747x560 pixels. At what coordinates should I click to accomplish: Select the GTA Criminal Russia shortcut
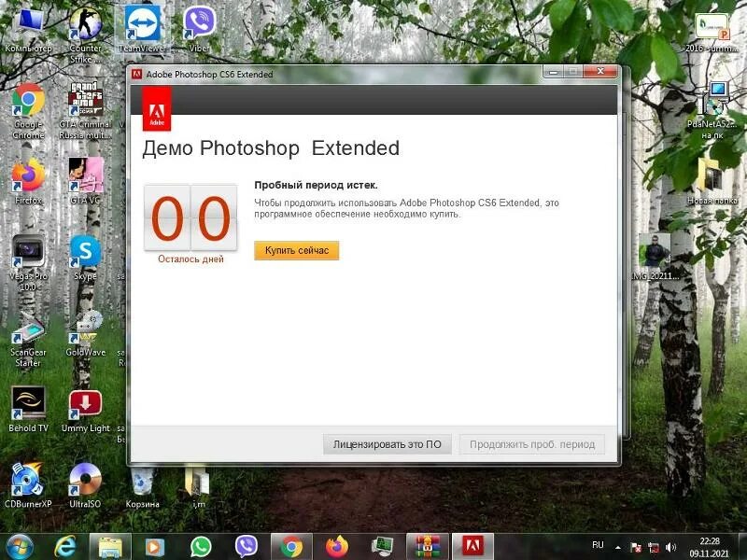85,111
